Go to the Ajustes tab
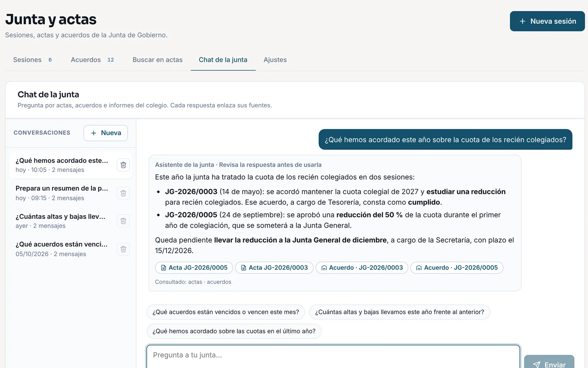Image resolution: width=588 pixels, height=368 pixels. pos(275,60)
